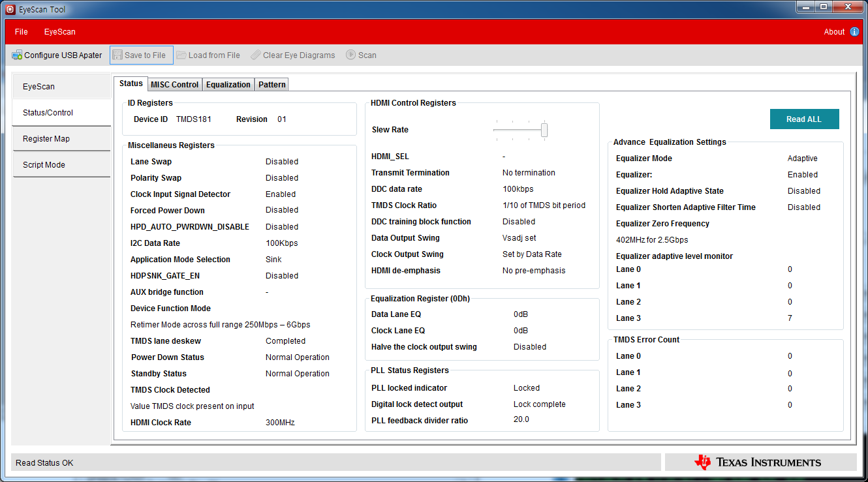
Task: Click the PLL feedback divider ratio value 20.0
Action: pos(521,419)
